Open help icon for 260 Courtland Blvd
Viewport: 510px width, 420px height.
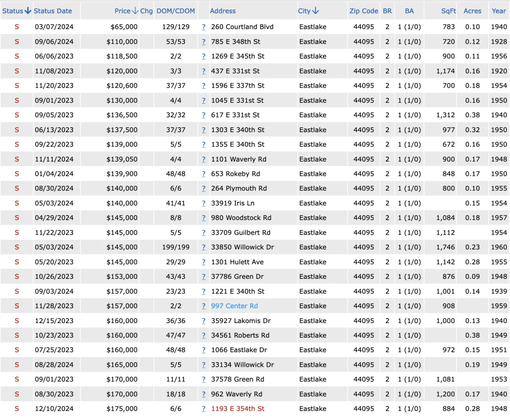pyautogui.click(x=204, y=27)
